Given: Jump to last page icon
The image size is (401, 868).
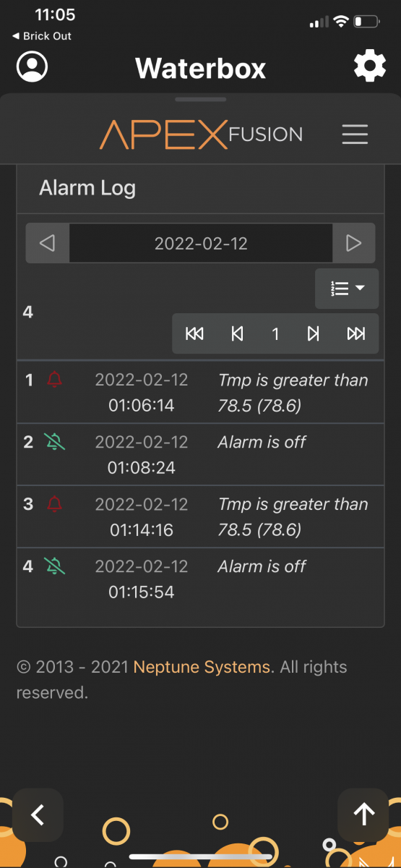Looking at the screenshot, I should click(x=355, y=333).
